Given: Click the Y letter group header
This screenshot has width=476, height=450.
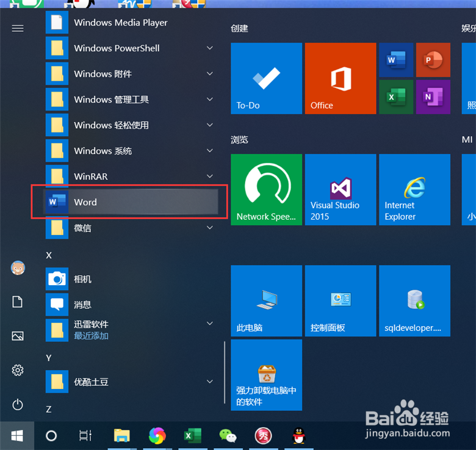Looking at the screenshot, I should pyautogui.click(x=49, y=358).
